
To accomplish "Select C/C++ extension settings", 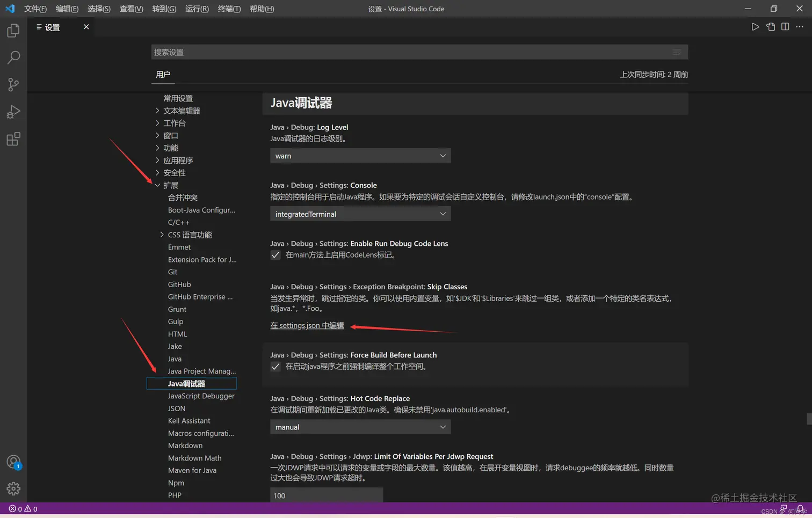I will [x=178, y=222].
